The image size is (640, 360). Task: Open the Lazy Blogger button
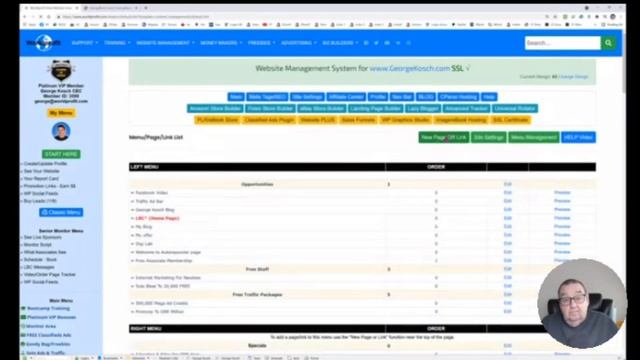pos(423,108)
